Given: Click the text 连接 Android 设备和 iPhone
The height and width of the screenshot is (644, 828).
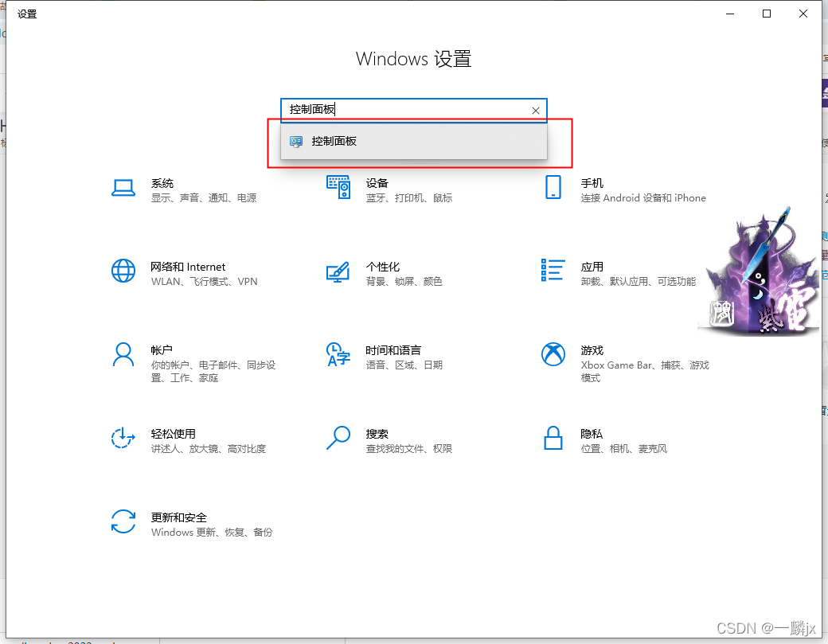Looking at the screenshot, I should click(x=643, y=198).
